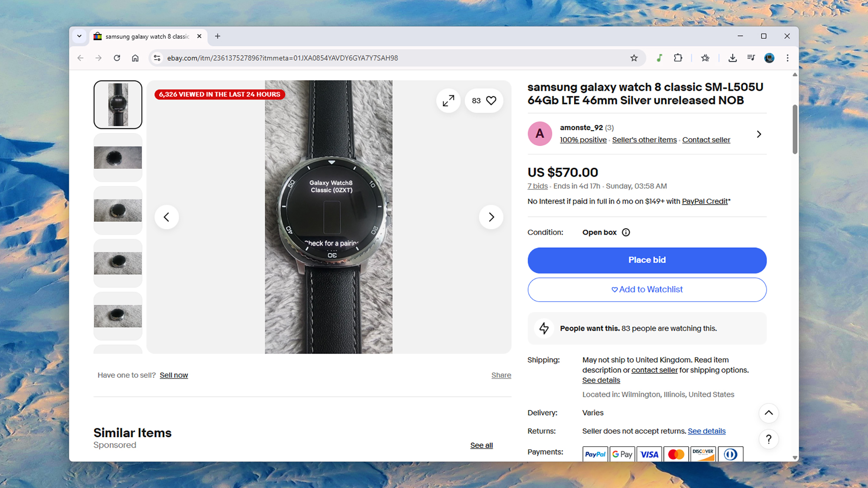
Task: Click the PayPal payment icon
Action: click(595, 454)
